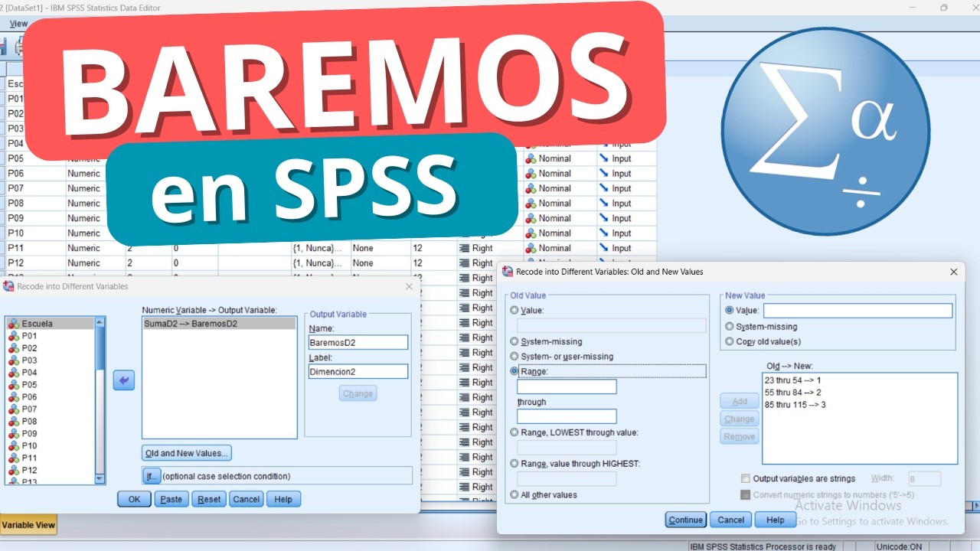The image size is (980, 551).
Task: Switch to Variable View tab
Action: 28,525
